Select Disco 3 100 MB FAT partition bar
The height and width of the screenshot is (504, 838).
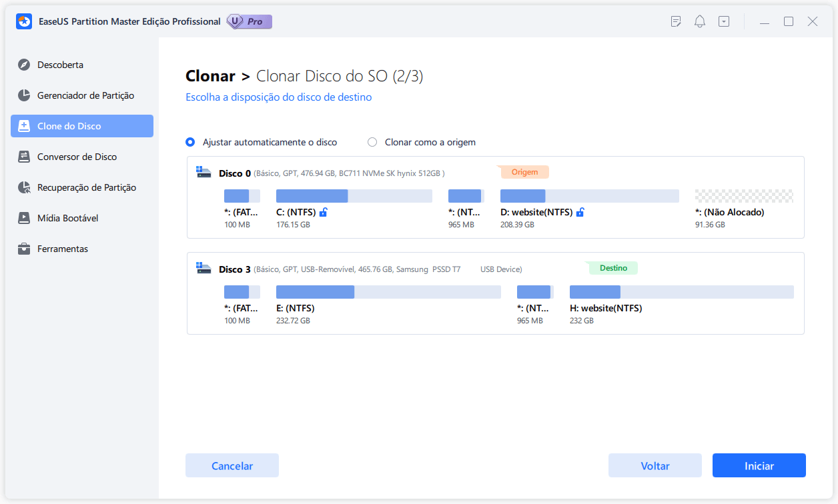click(242, 292)
